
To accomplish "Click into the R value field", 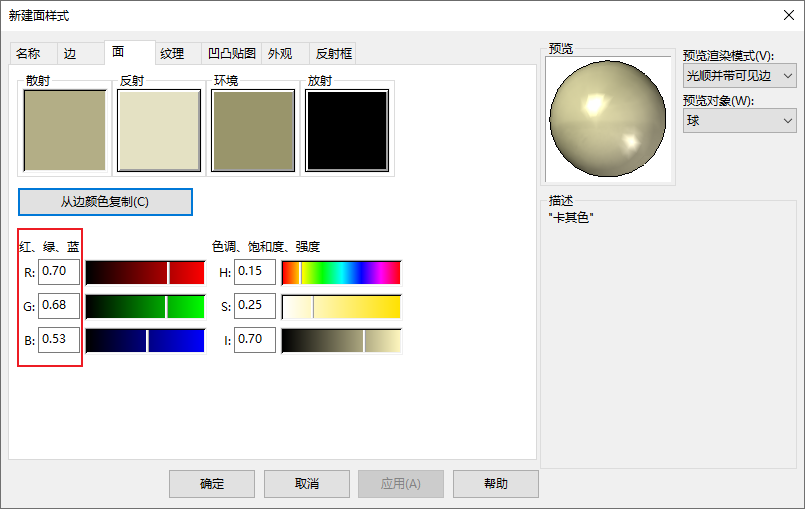I will click(x=59, y=272).
